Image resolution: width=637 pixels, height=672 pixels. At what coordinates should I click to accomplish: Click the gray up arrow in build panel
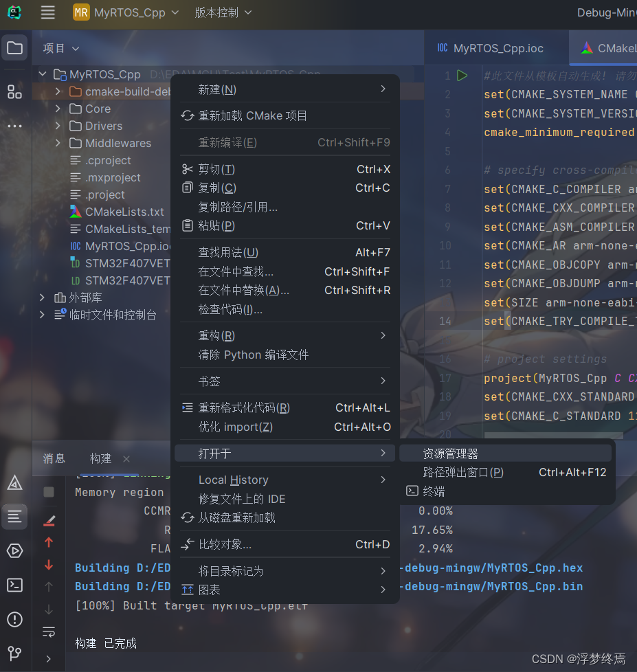point(49,587)
